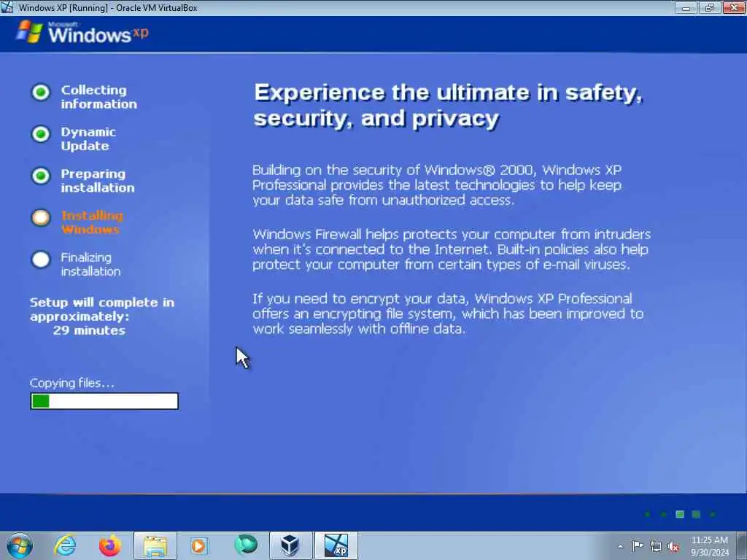Click the 'Setup will complete in approximately' text

102,309
